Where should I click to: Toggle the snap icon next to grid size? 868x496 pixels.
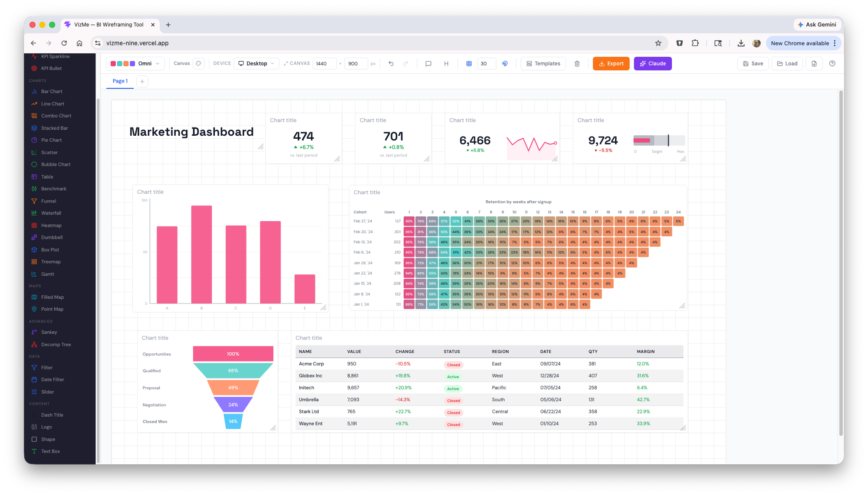pyautogui.click(x=505, y=64)
